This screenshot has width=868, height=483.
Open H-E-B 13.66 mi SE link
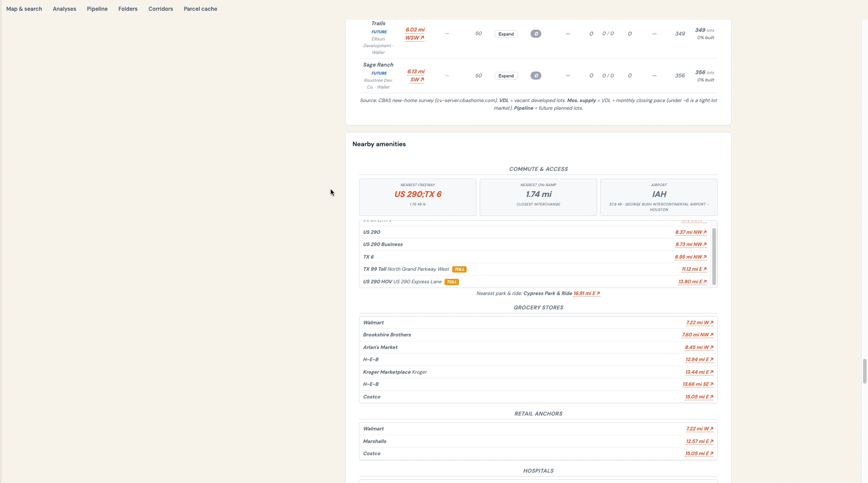tap(698, 384)
